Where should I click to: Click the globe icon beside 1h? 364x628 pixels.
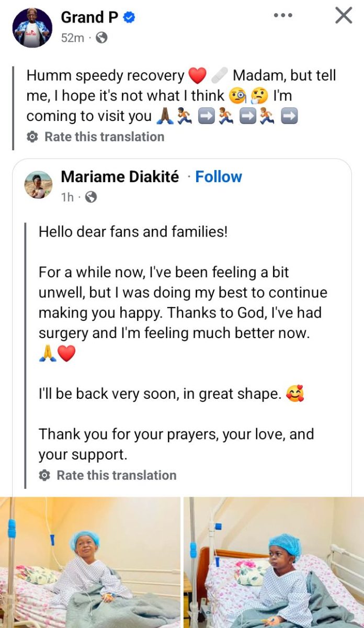pos(91,197)
